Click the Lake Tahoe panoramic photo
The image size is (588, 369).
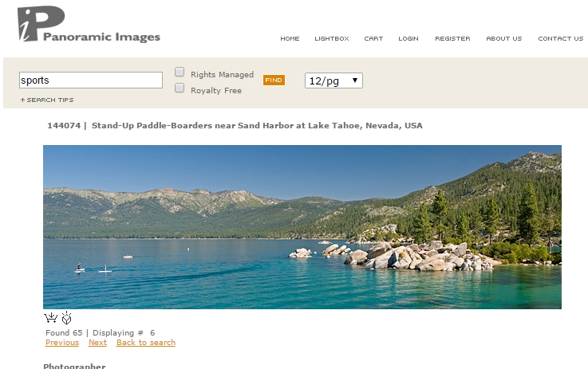(302, 227)
